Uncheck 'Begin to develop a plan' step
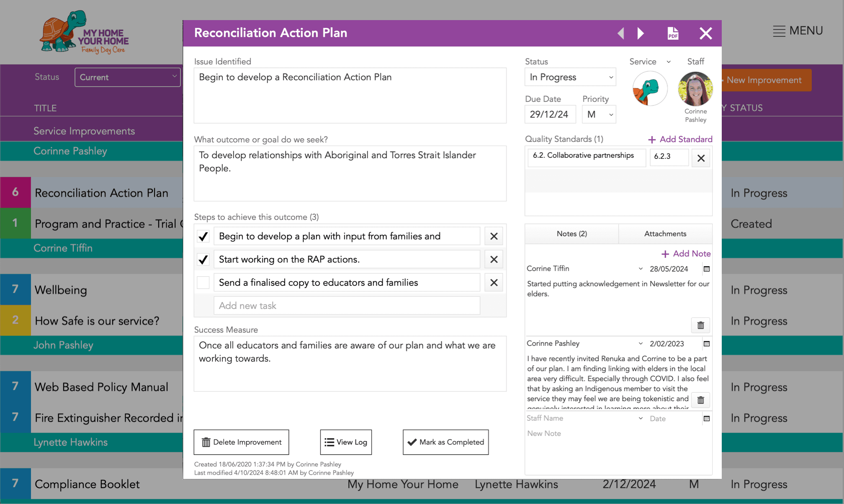This screenshot has height=504, width=844. (x=203, y=237)
